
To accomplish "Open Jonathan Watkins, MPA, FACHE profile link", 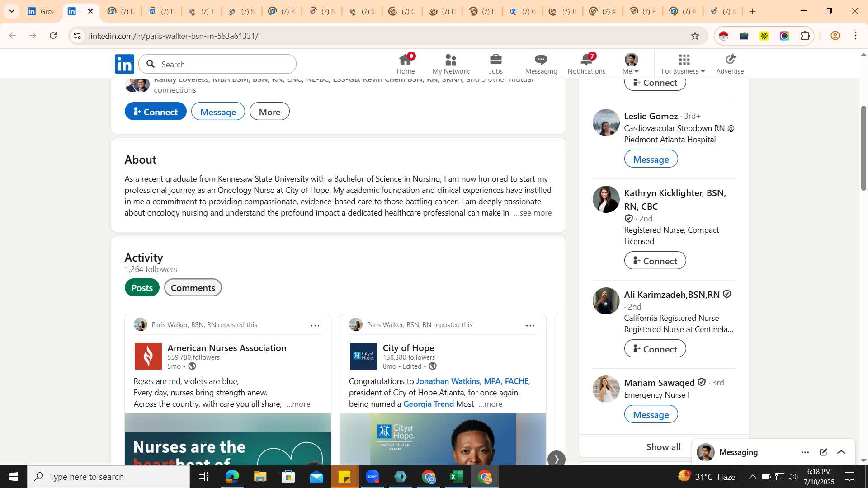I will [x=472, y=381].
